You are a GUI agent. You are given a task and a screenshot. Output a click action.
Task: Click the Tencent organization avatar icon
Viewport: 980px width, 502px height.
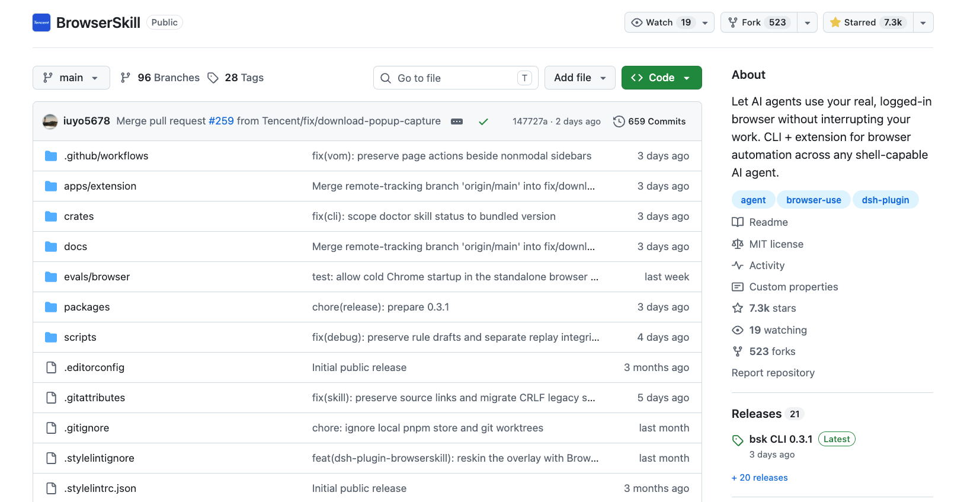pos(41,23)
